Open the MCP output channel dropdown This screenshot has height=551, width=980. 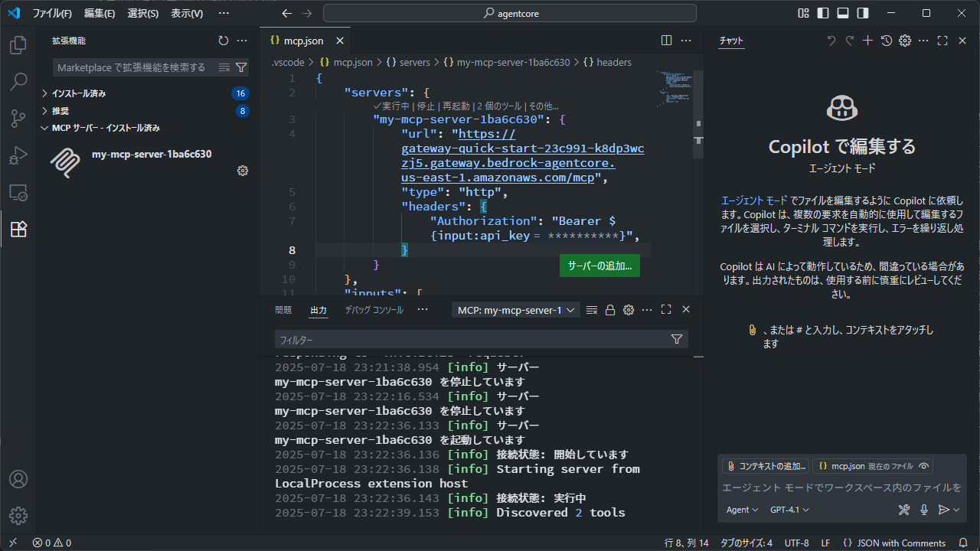[x=516, y=310]
